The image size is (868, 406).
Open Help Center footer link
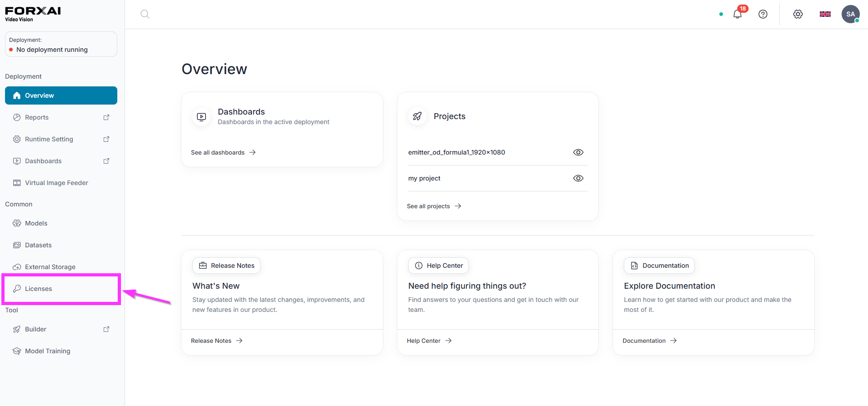tap(429, 341)
